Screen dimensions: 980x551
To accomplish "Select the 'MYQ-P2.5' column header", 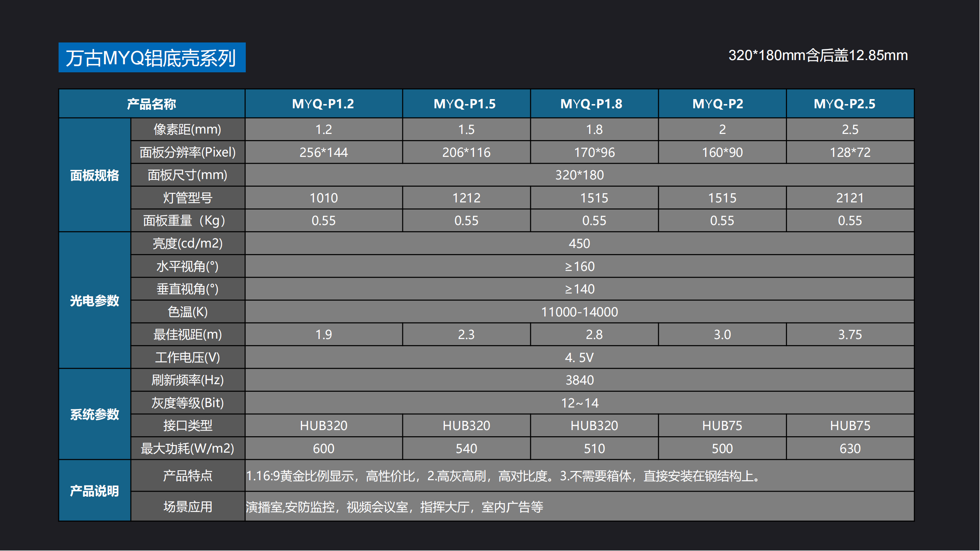I will pyautogui.click(x=850, y=104).
